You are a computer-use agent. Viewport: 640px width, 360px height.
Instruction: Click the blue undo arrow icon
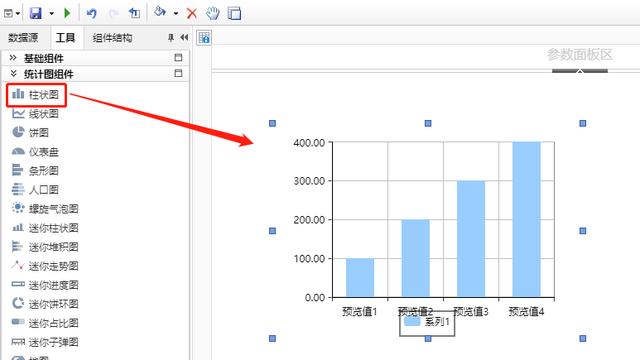pos(91,13)
